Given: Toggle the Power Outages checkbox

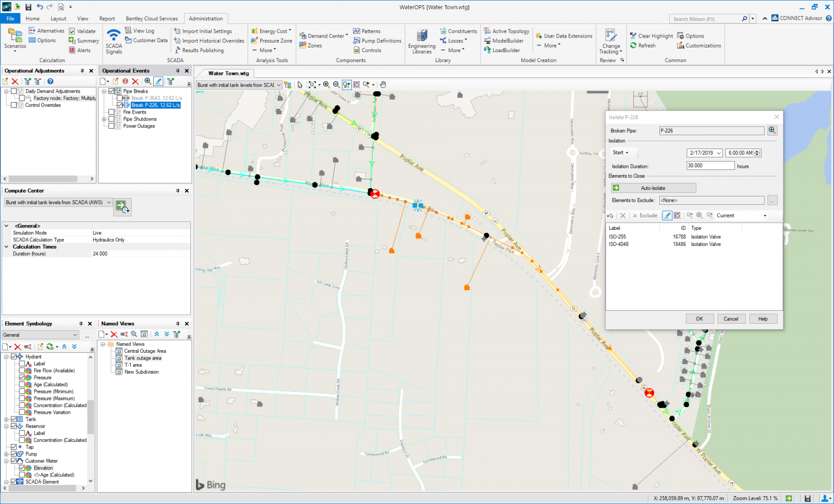Looking at the screenshot, I should [112, 126].
